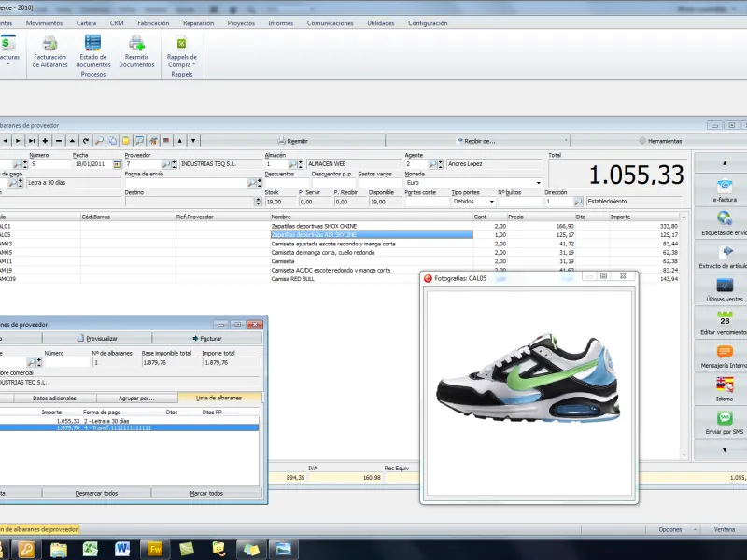Go to previous record arrow in toolbar
The height and width of the screenshot is (560, 747).
(x=5, y=141)
